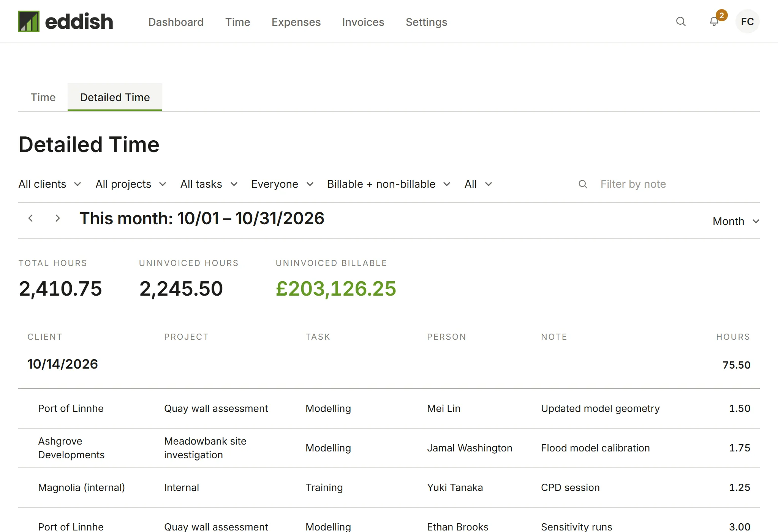This screenshot has width=778, height=532.
Task: Click the HOURS column header
Action: pyautogui.click(x=733, y=337)
